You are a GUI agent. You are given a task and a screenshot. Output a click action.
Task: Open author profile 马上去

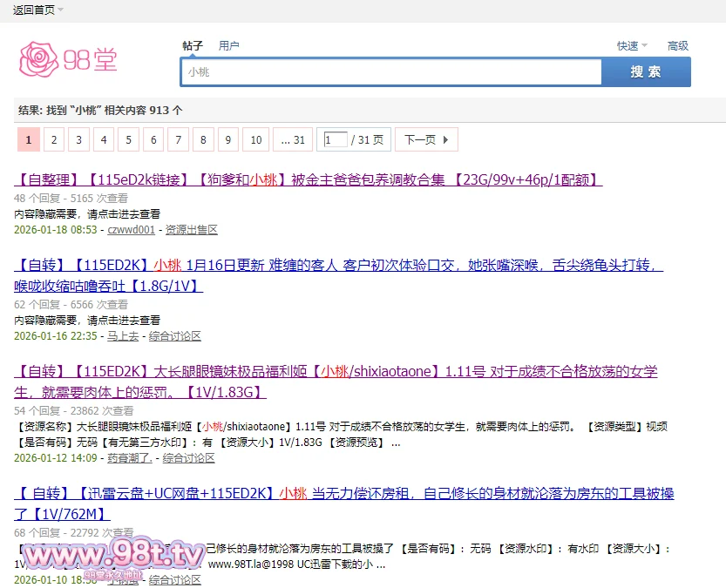[123, 335]
